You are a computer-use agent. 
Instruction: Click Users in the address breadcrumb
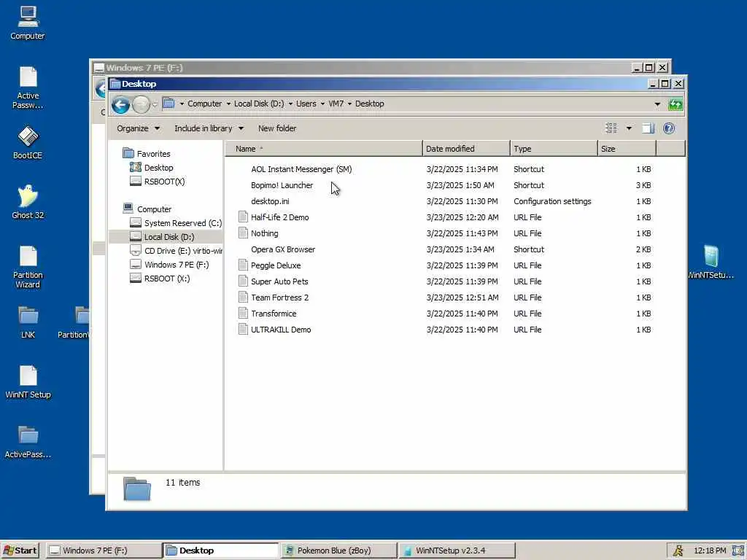[306, 104]
